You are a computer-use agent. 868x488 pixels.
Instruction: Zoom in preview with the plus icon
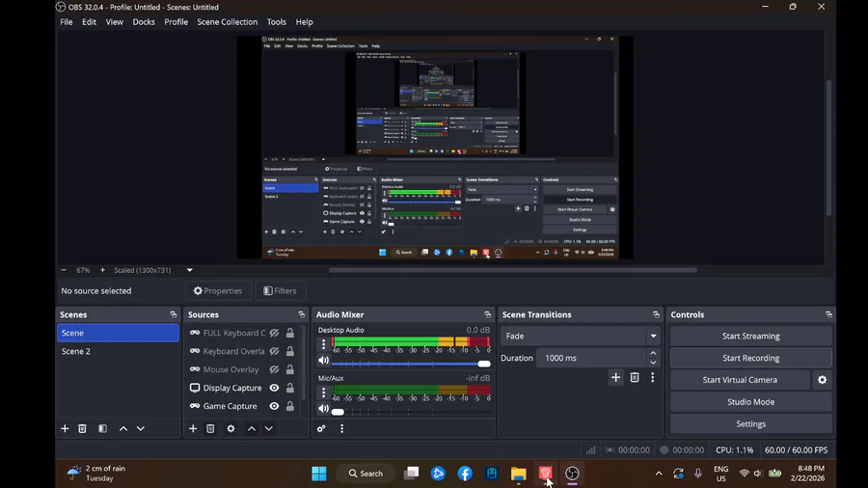(102, 270)
